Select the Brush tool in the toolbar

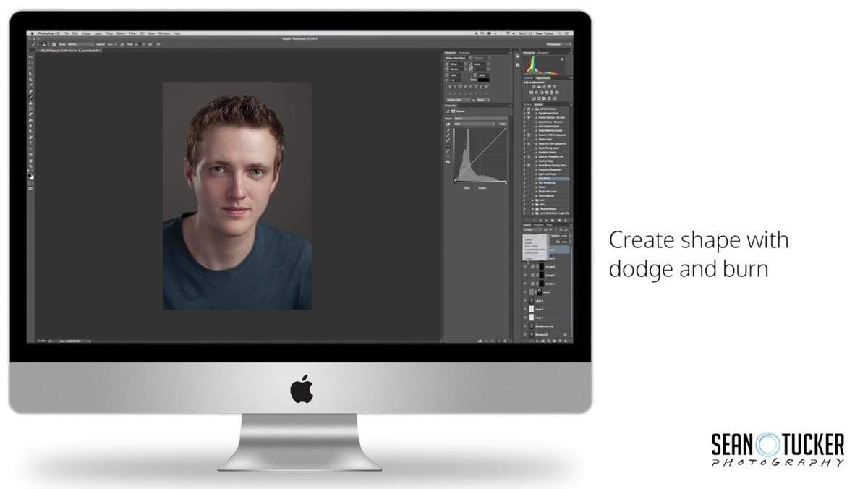click(30, 97)
